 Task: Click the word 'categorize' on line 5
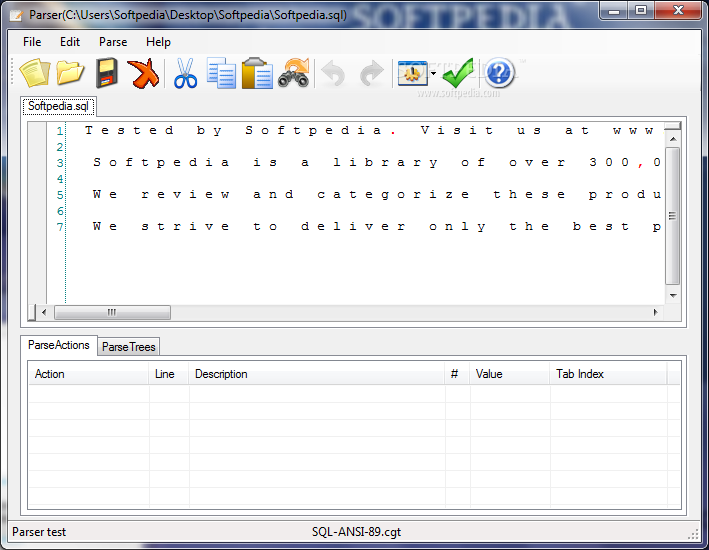click(x=393, y=195)
